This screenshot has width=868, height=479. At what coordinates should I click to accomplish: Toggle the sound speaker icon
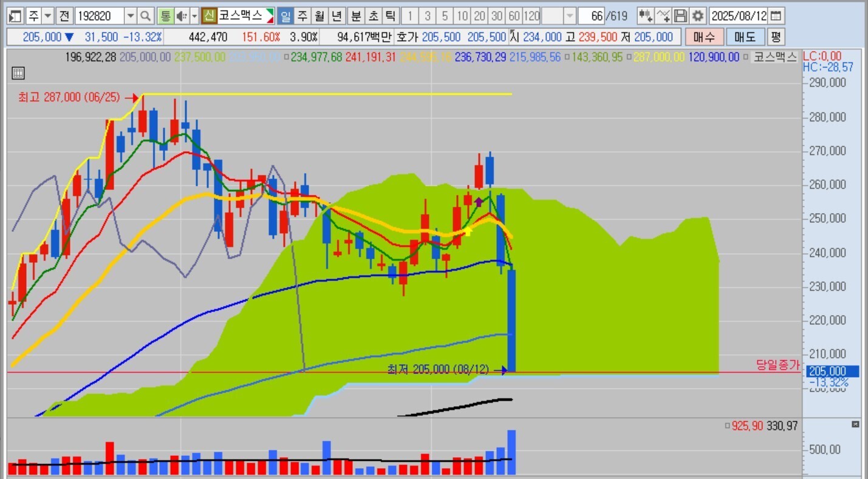[x=182, y=15]
